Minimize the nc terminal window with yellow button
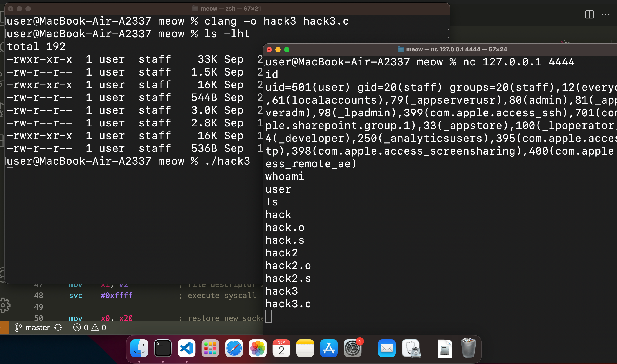Viewport: 617px width, 364px height. (x=278, y=50)
